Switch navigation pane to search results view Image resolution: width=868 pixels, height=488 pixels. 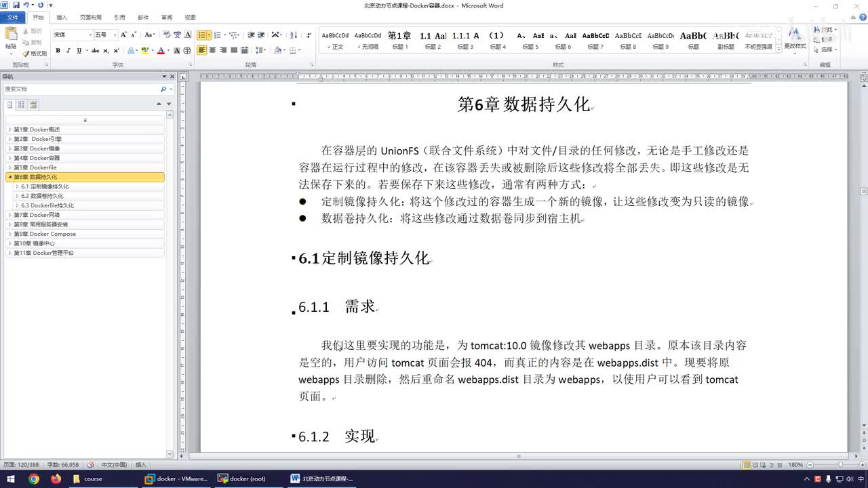[33, 104]
